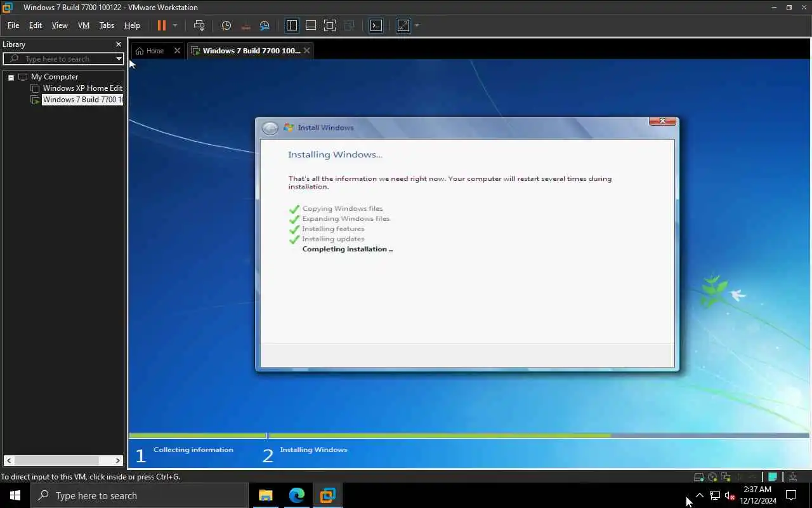Open the Tabs menu
The image size is (812, 508).
pyautogui.click(x=107, y=25)
